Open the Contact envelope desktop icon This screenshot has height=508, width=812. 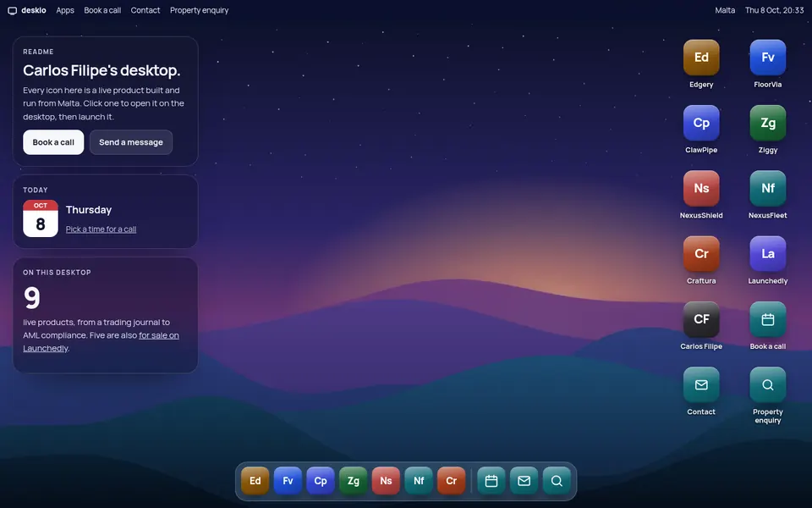[x=701, y=384]
